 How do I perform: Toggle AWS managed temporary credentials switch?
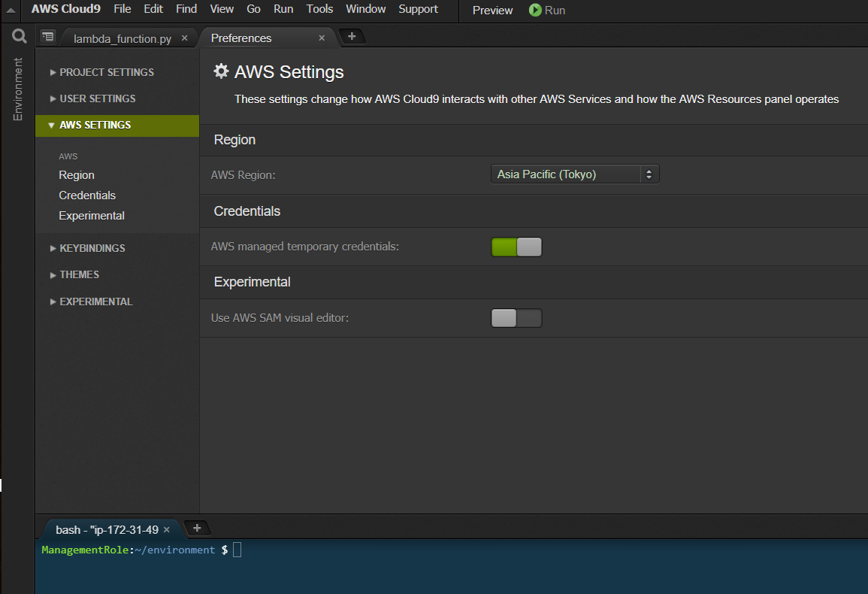click(x=516, y=247)
